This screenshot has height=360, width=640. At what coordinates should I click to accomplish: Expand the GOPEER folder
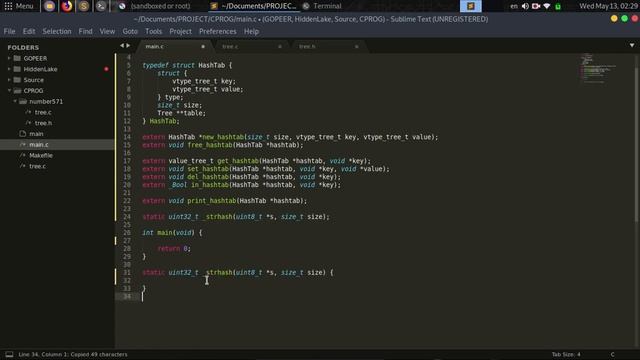click(9, 58)
